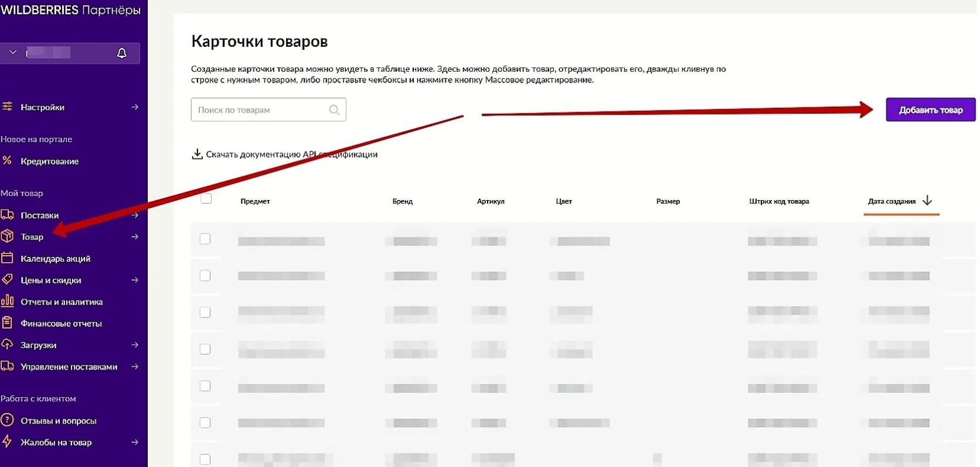Click the Штрих код товара column header

(779, 201)
